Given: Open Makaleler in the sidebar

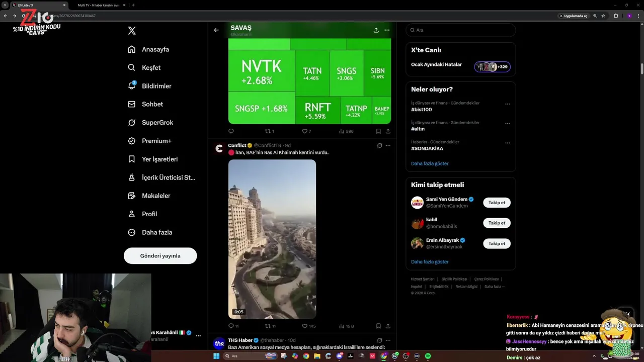Looking at the screenshot, I should 149,196.
